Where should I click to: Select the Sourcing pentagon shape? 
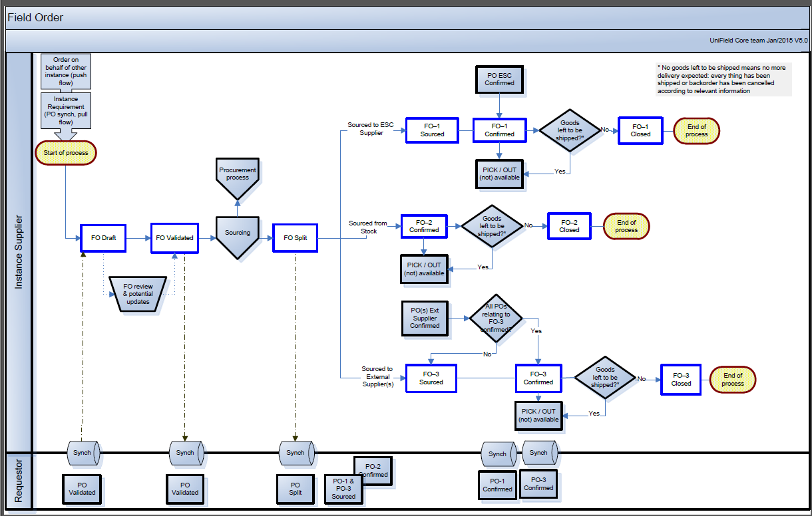(x=238, y=236)
